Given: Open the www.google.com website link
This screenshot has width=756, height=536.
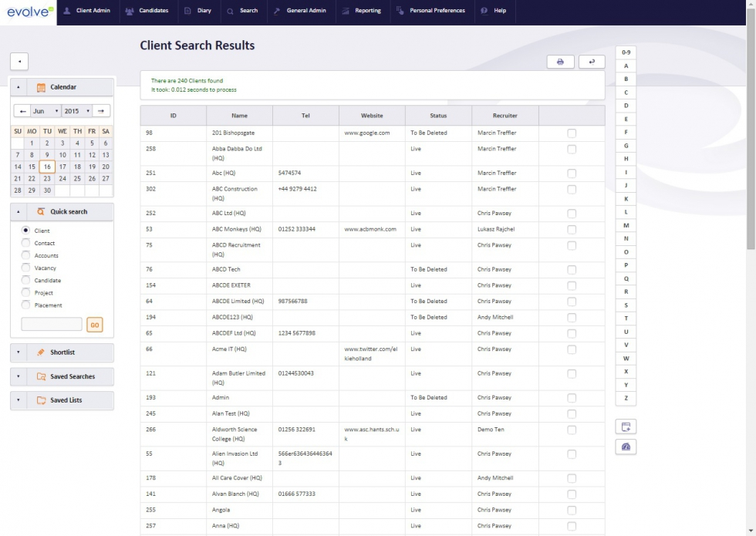Looking at the screenshot, I should click(x=366, y=132).
